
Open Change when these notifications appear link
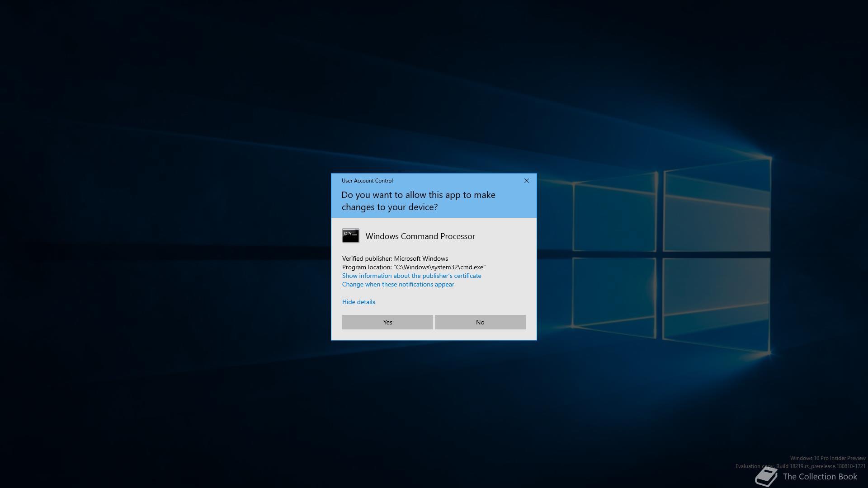click(398, 284)
